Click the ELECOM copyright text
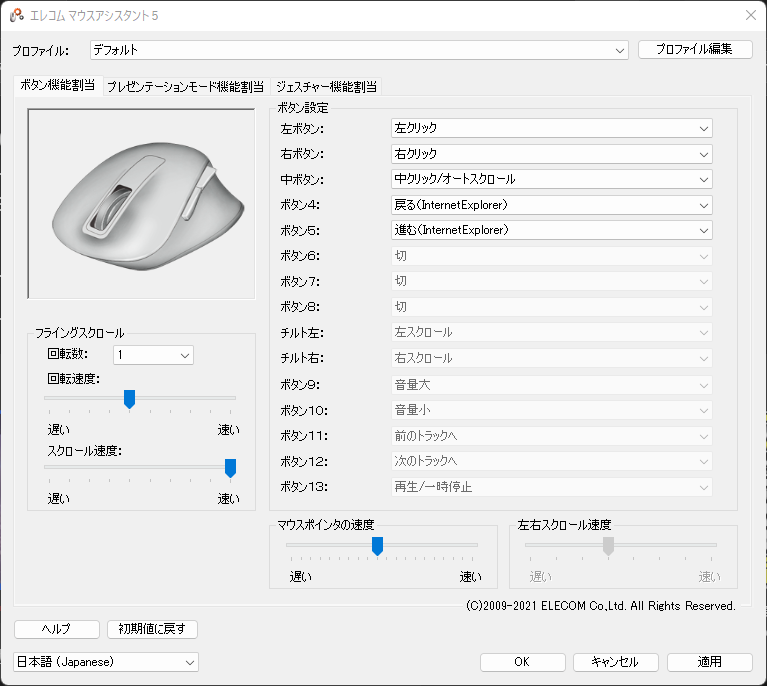The image size is (767, 686). [601, 606]
